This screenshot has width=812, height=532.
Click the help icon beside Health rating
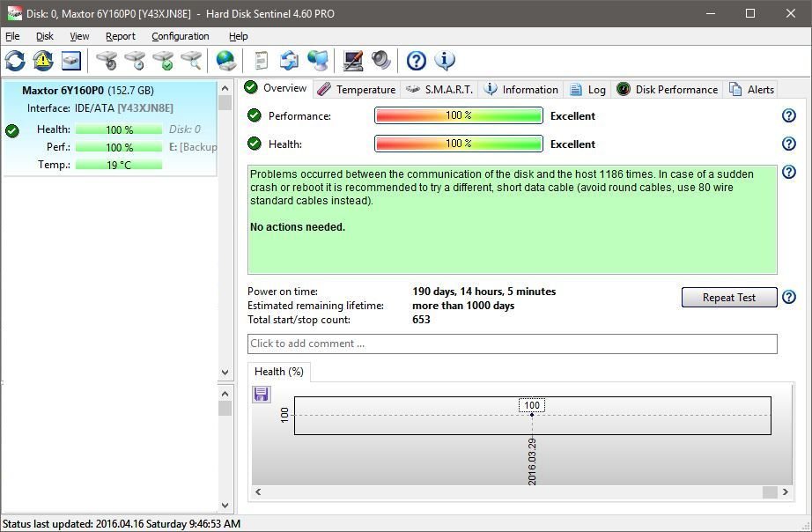[789, 144]
